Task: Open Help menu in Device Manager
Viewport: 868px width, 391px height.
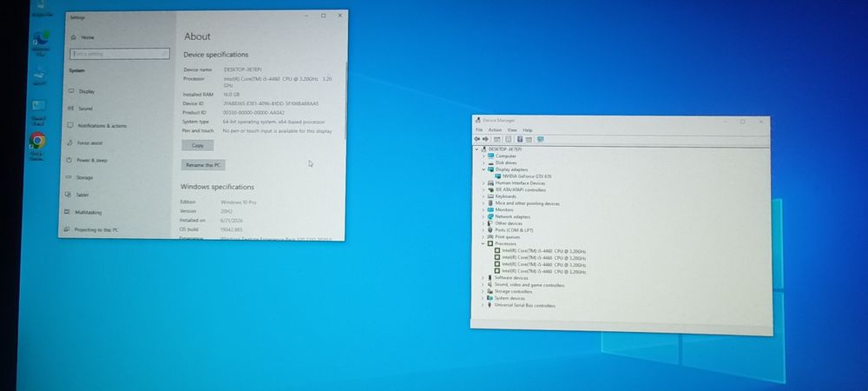Action: coord(528,130)
